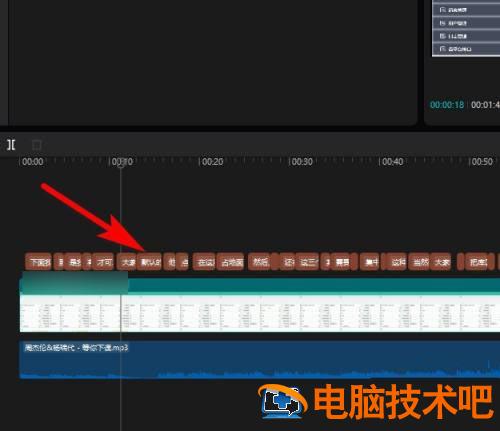Viewport: 500px width, 431px height.
Task: Jump to the 00:30 ruler mark
Action: click(302, 162)
